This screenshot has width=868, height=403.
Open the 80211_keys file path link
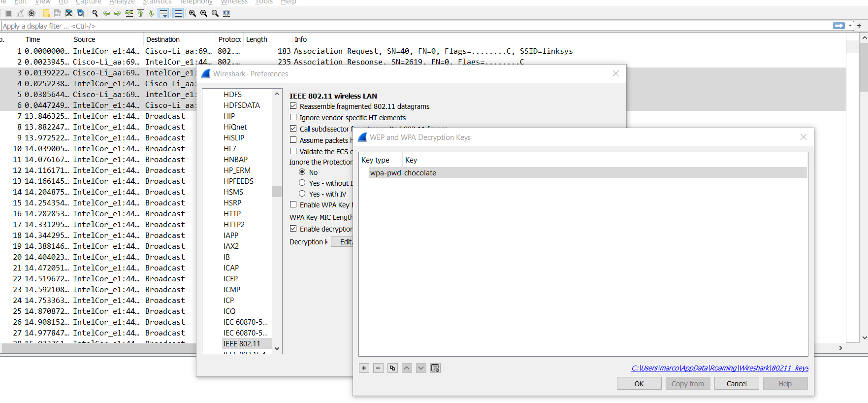coord(720,368)
